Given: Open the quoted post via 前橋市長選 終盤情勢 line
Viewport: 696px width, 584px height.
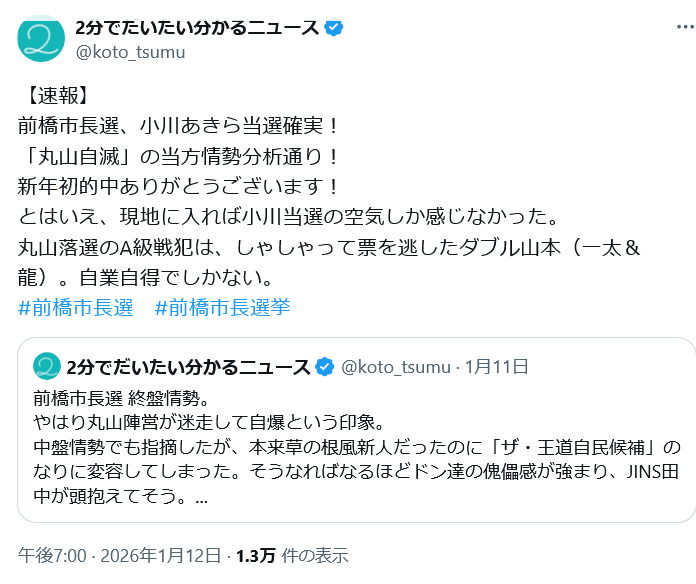Looking at the screenshot, I should point(124,395).
